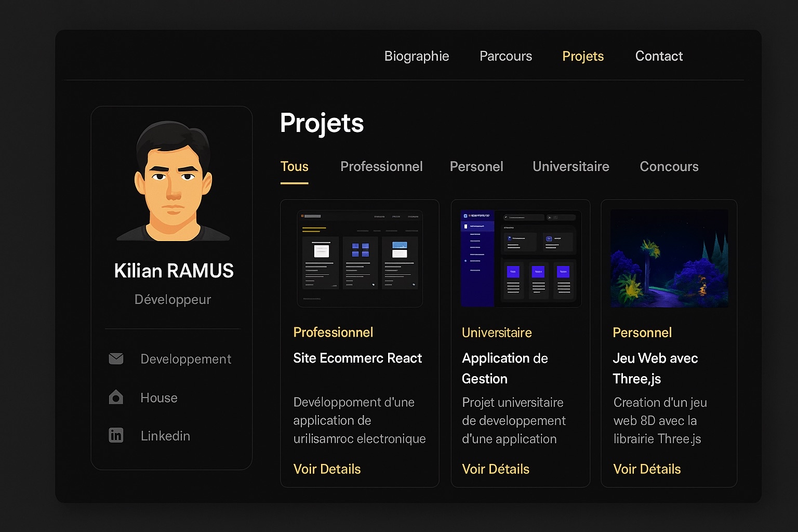Select Projets in the top navigation
This screenshot has height=532, width=798.
click(583, 56)
